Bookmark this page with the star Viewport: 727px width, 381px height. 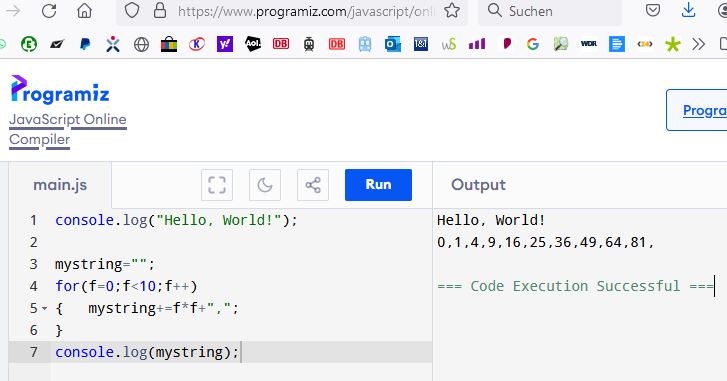coord(452,10)
